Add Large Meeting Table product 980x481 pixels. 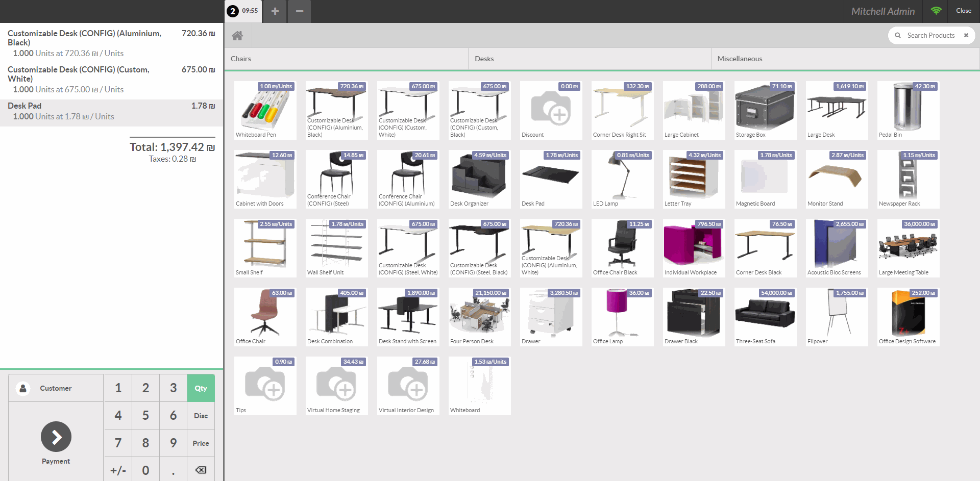(909, 248)
